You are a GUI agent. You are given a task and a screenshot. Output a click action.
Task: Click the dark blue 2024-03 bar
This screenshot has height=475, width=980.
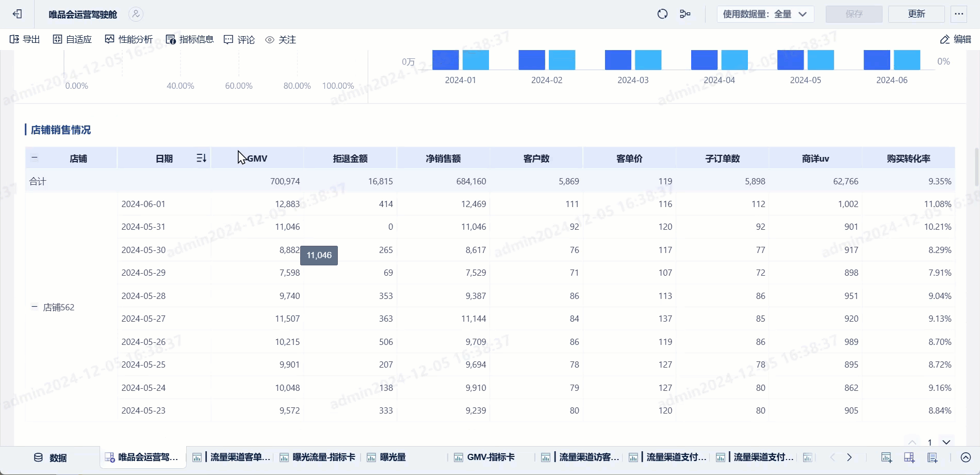click(x=617, y=60)
